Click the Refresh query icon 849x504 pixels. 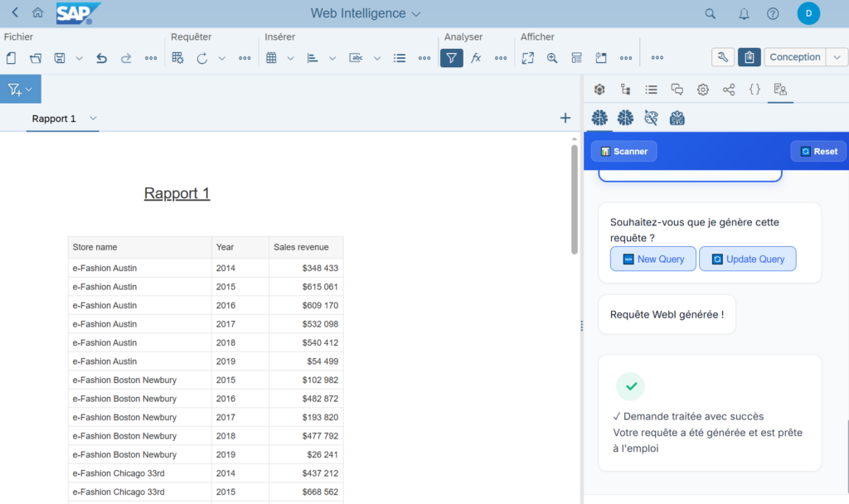(201, 58)
